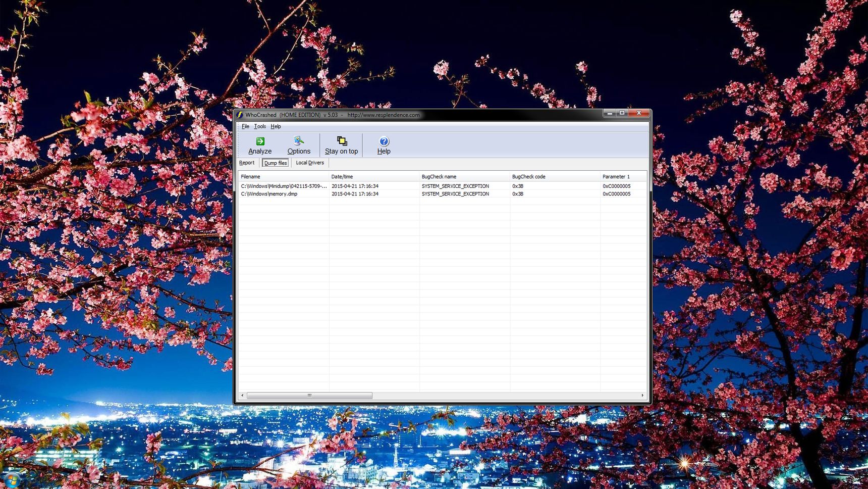The image size is (868, 489).
Task: Sort by the Date/time column header
Action: pos(374,177)
